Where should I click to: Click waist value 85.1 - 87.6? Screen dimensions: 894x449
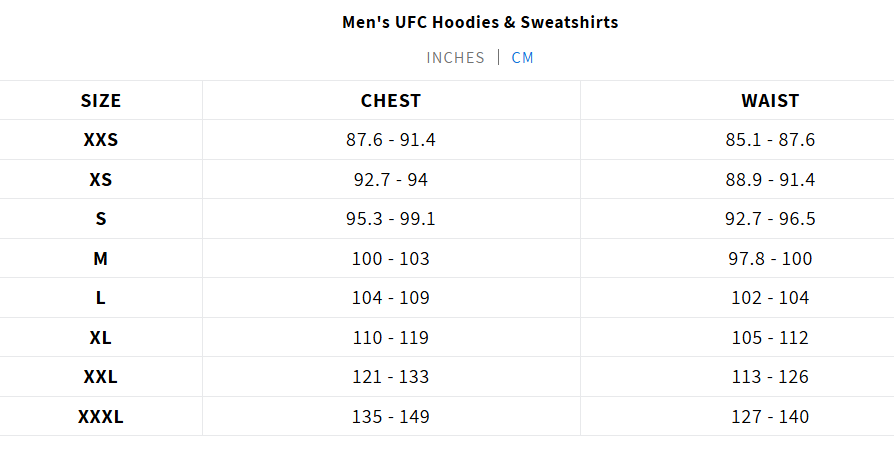pos(770,140)
